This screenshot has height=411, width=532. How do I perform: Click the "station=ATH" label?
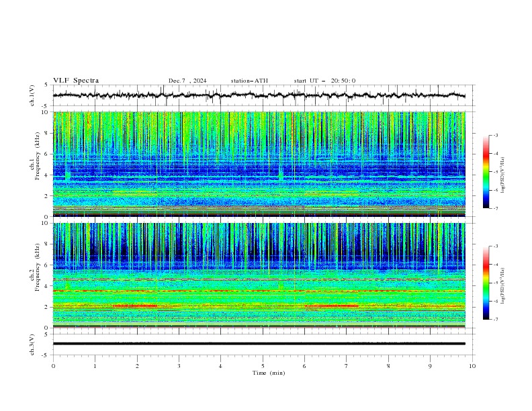click(x=249, y=81)
